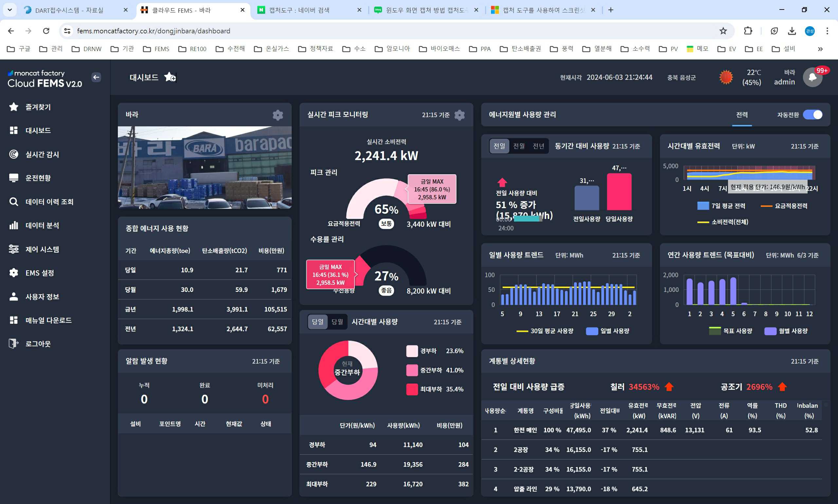The image size is (838, 504).
Task: Toggle the 자동전환 switch off
Action: (812, 115)
